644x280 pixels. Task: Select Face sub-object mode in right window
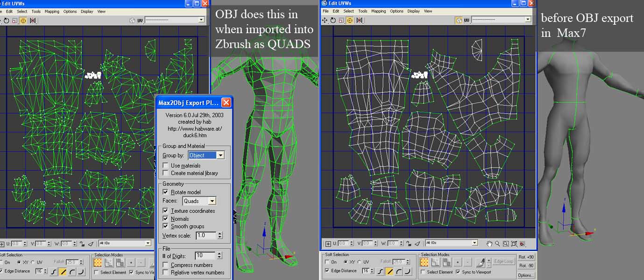pos(446,262)
